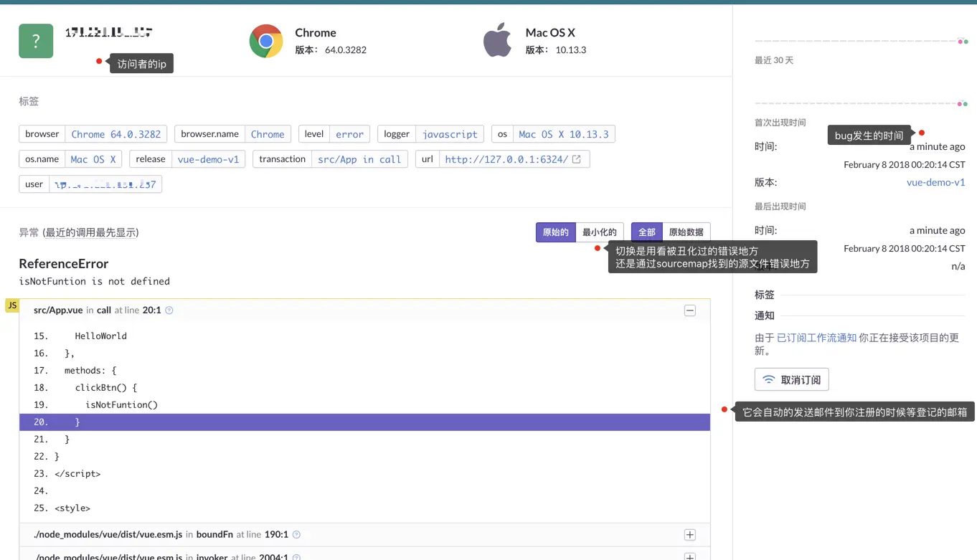Filter by the src/App in call transaction tag
This screenshot has width=977, height=560.
point(359,159)
